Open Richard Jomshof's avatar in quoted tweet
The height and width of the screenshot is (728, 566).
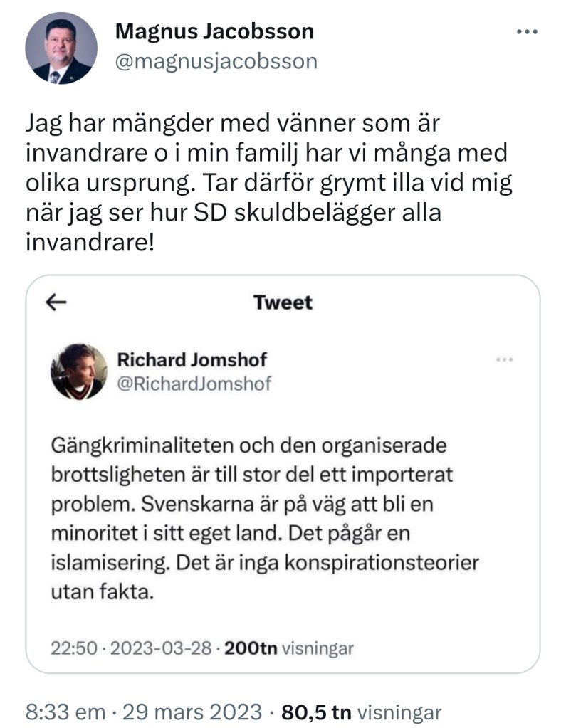[79, 371]
